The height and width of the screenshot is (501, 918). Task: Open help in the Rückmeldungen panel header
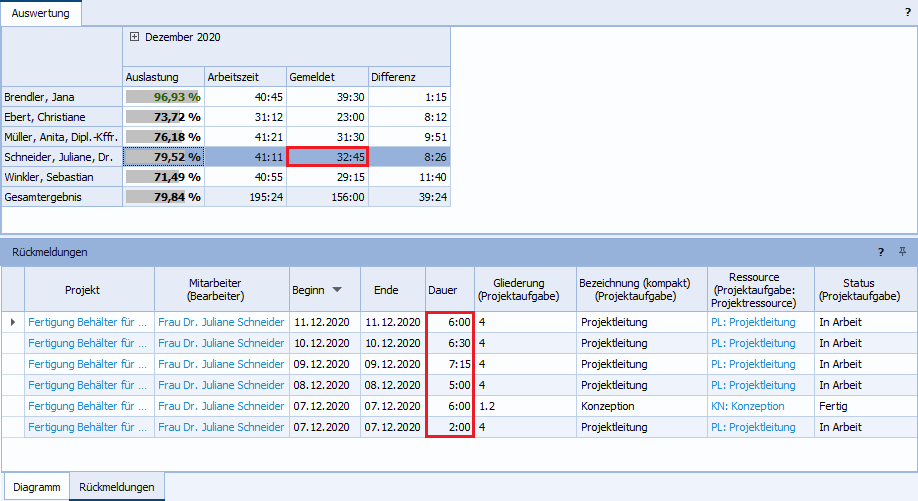(881, 252)
